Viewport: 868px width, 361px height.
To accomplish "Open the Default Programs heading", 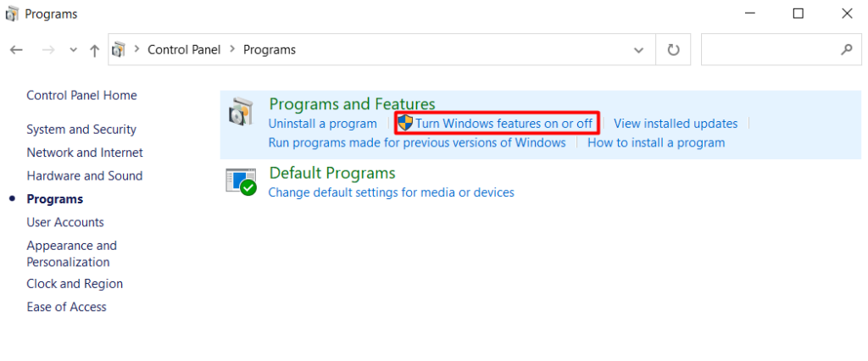I will 331,173.
